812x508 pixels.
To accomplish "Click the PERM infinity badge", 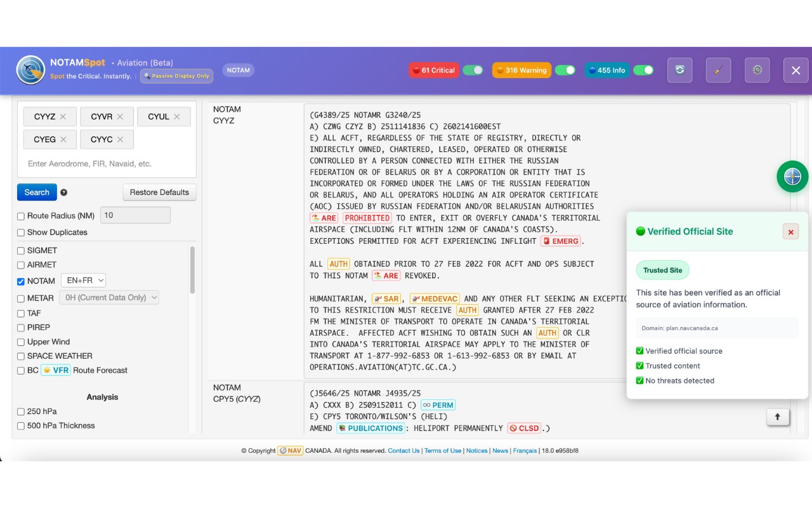I will [438, 405].
